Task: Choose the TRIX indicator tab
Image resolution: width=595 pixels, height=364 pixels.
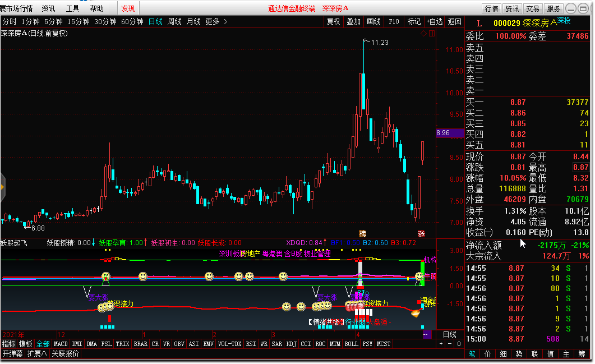Action: pos(122,344)
